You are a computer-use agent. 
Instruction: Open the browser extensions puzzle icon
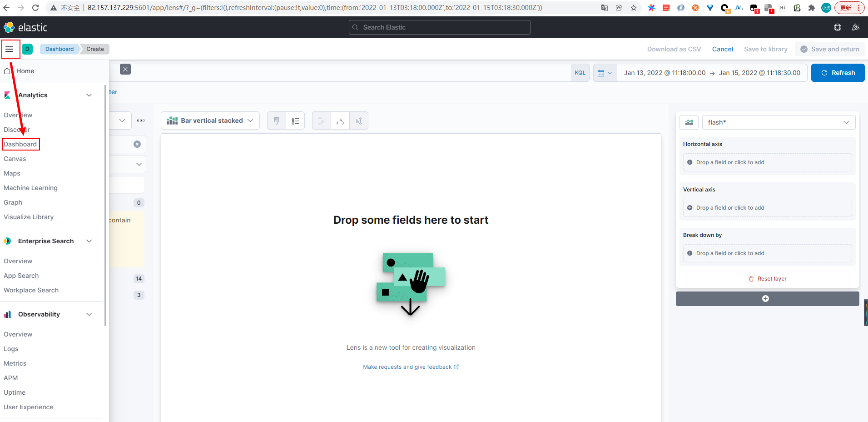point(812,8)
